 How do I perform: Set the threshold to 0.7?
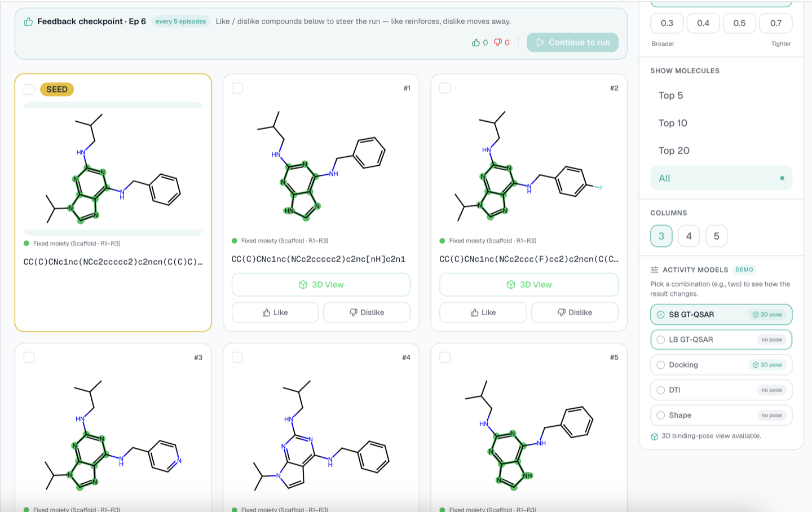[776, 23]
